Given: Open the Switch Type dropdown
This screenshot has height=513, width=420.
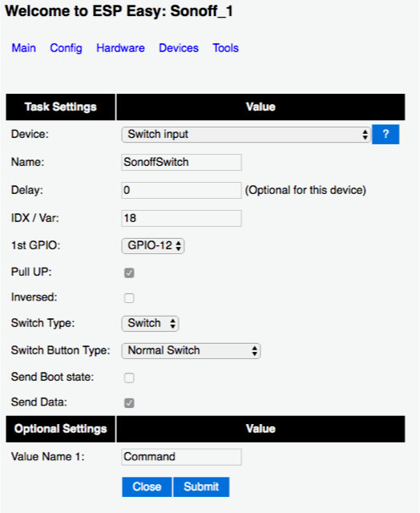Looking at the screenshot, I should pos(150,324).
